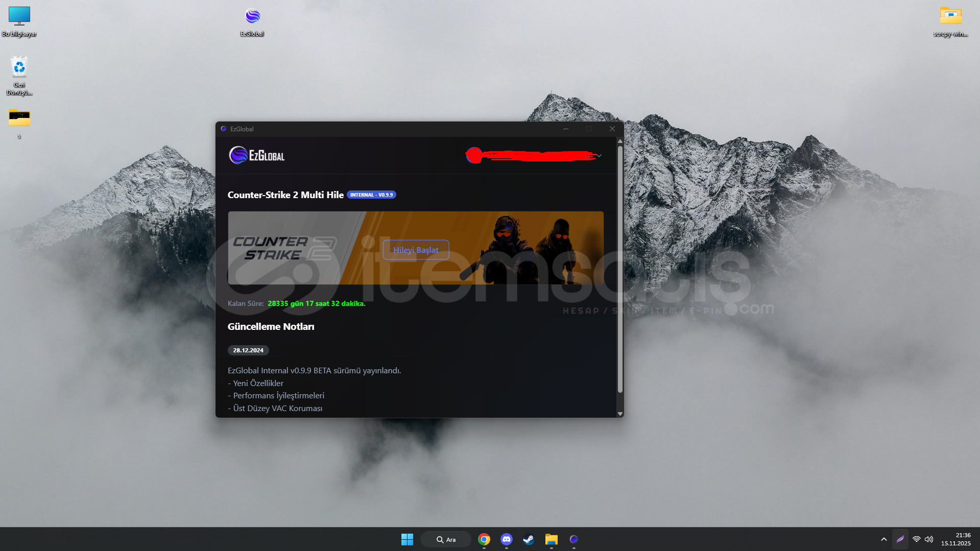The width and height of the screenshot is (980, 551).
Task: Expand the hidden system tray icons chevron
Action: 883,539
